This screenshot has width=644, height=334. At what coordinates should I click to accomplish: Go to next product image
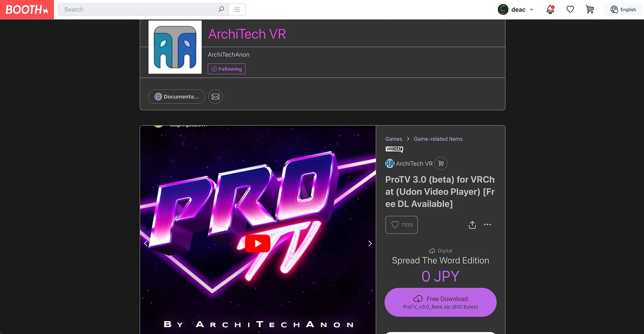370,243
